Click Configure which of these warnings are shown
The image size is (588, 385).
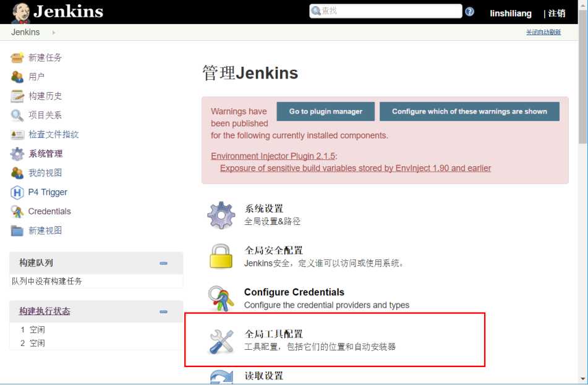[469, 111]
